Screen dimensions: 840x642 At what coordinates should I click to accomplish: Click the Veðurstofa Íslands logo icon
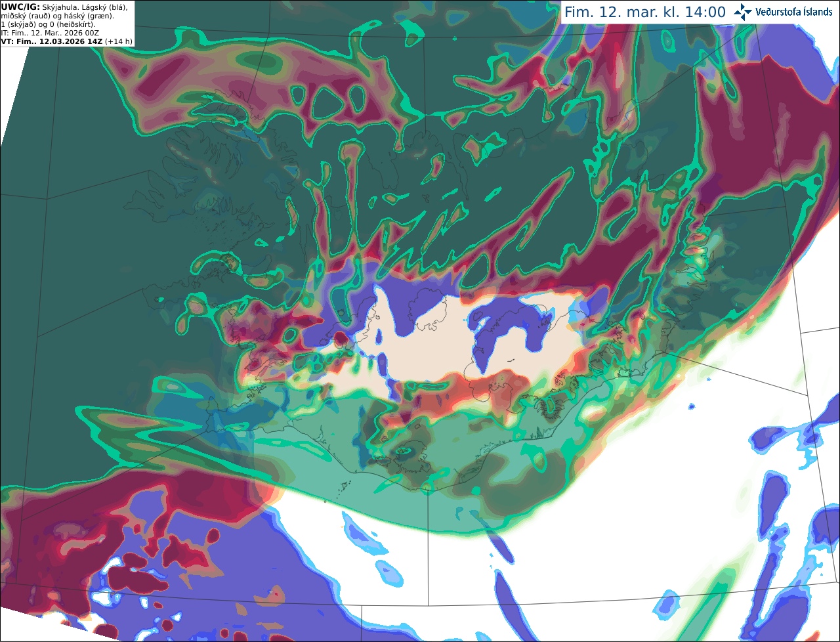point(744,12)
